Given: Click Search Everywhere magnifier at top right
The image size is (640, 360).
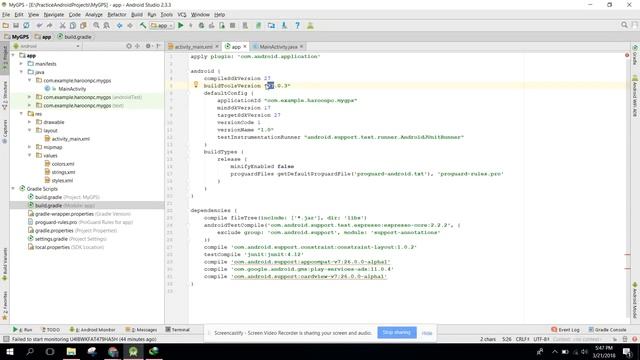Looking at the screenshot, I should pos(624,25).
